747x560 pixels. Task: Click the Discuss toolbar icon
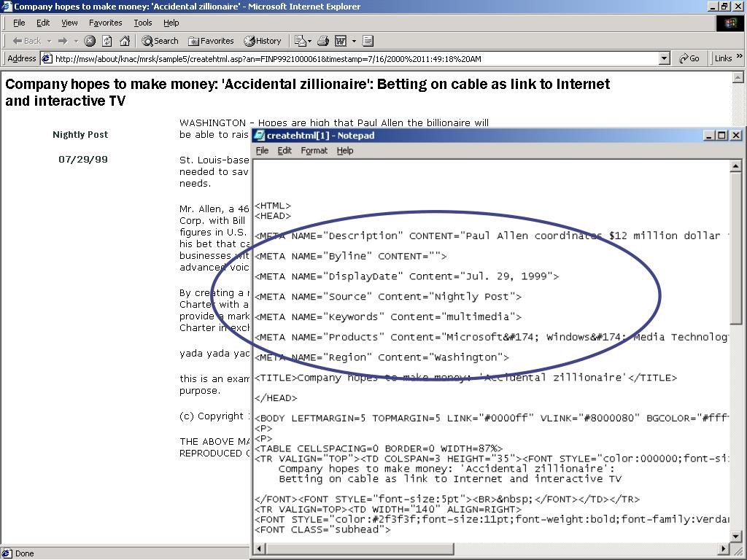click(368, 41)
